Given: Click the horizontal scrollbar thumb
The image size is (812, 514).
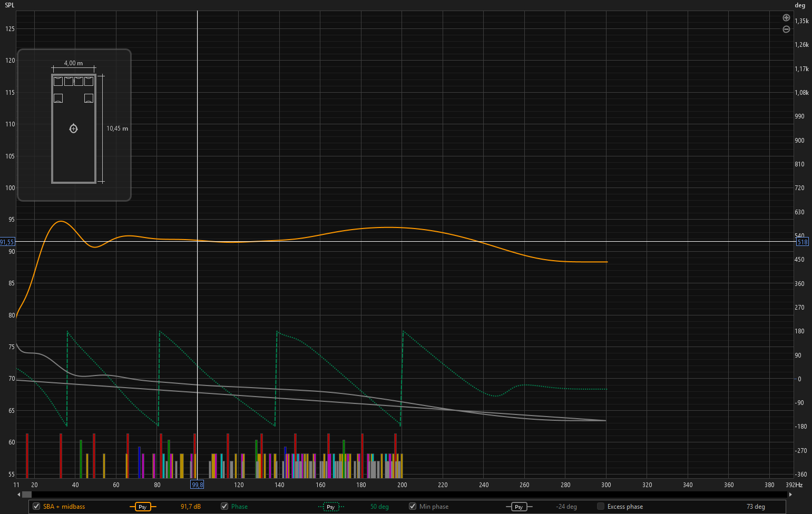Looking at the screenshot, I should [26, 495].
